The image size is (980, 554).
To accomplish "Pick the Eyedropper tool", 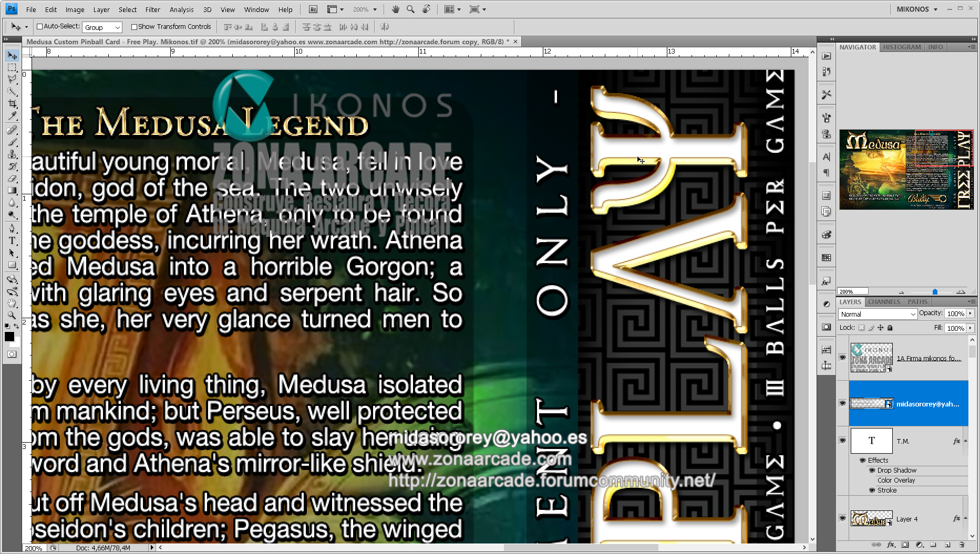I will (12, 116).
